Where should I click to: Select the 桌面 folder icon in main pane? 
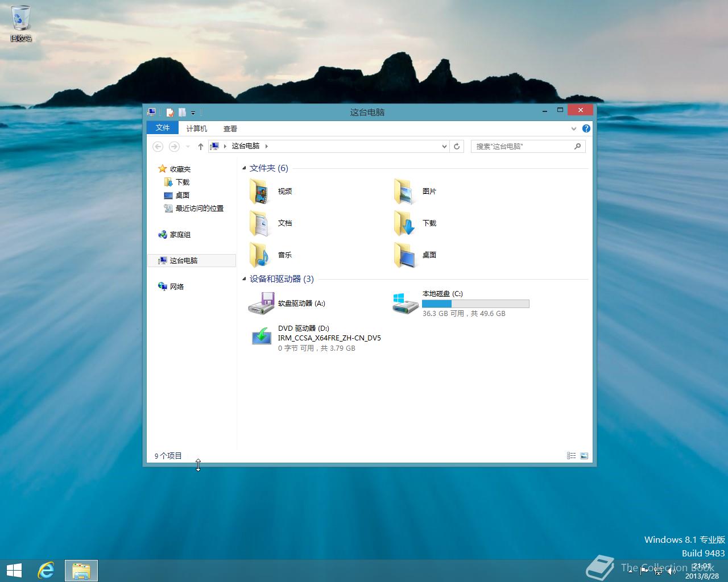click(404, 255)
